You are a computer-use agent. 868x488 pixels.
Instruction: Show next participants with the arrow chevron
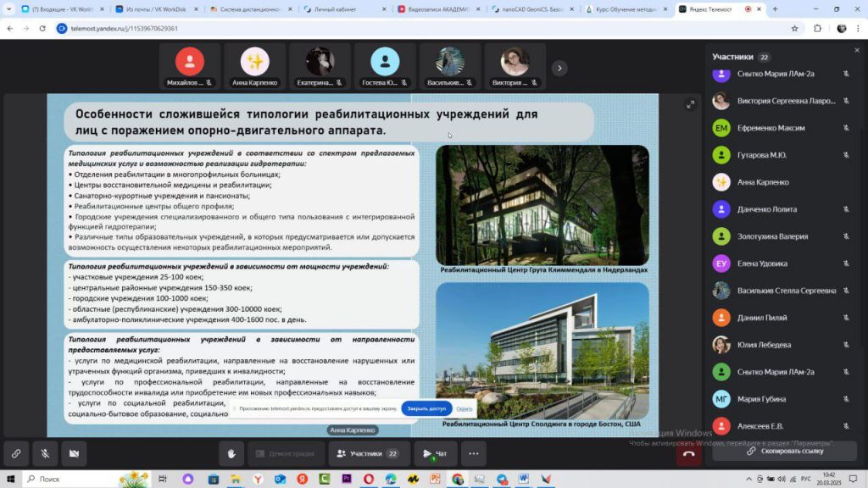559,68
